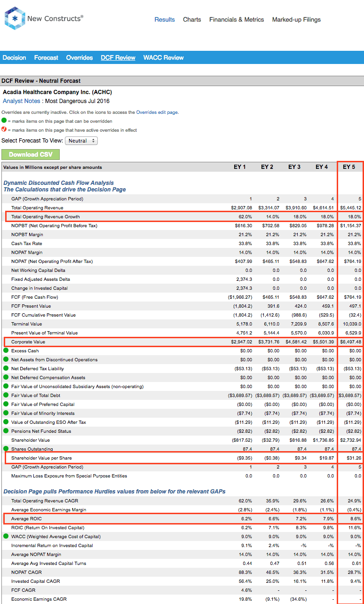Click the EY 2 column header
Viewport: 364px width, 604px height.
tap(267, 167)
